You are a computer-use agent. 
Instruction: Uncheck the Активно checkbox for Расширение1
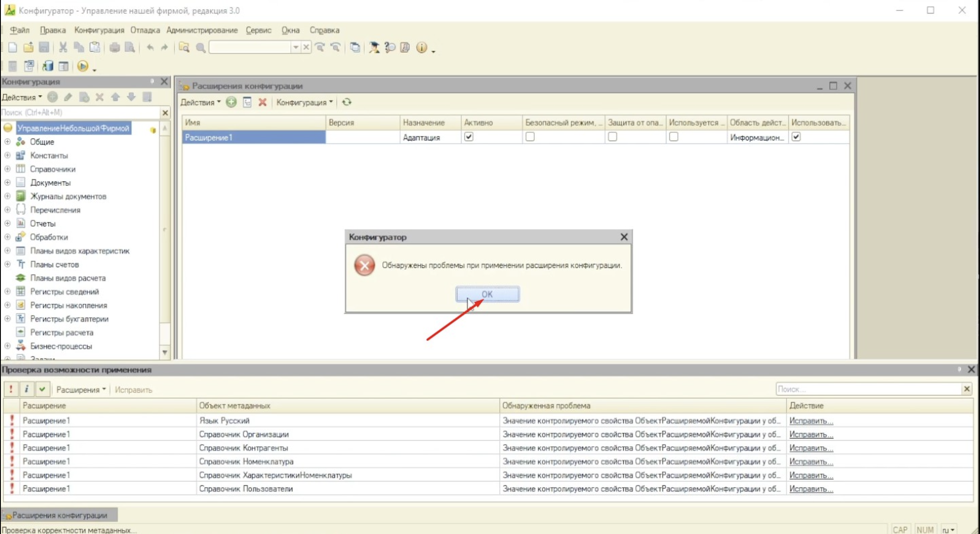pyautogui.click(x=469, y=137)
